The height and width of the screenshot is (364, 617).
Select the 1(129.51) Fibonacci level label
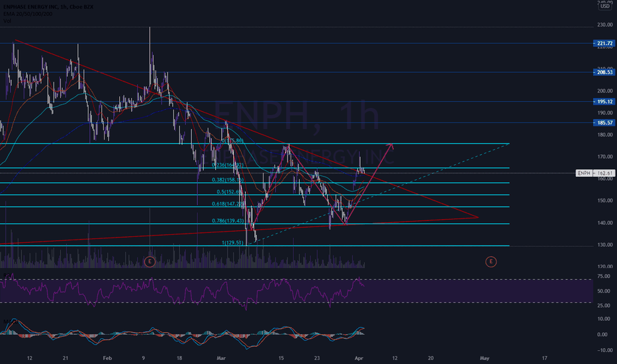pyautogui.click(x=232, y=243)
